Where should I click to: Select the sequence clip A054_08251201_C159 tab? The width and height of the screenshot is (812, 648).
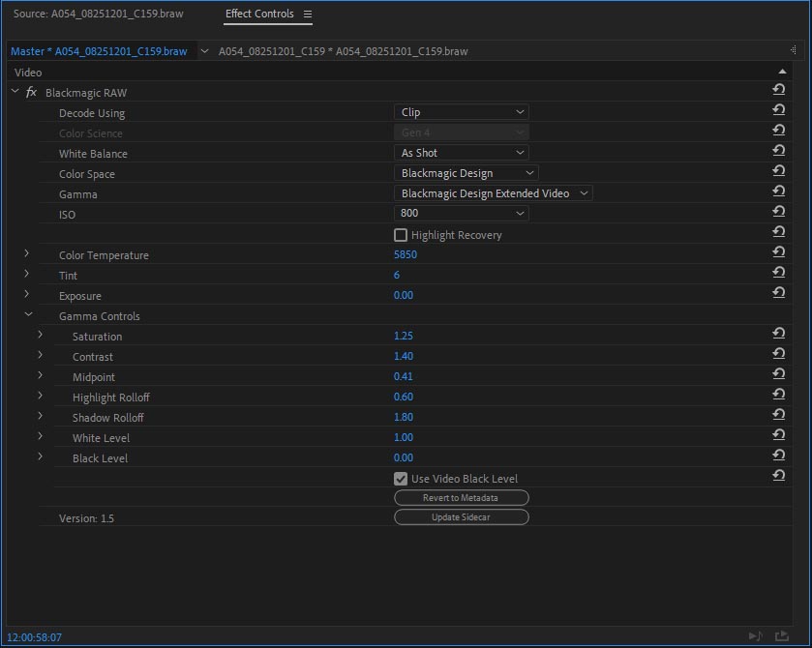343,51
